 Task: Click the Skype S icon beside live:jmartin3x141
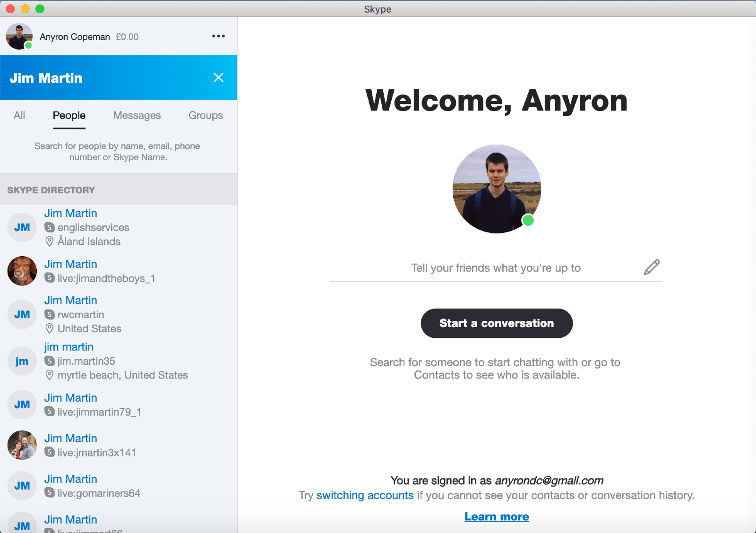[x=50, y=452]
